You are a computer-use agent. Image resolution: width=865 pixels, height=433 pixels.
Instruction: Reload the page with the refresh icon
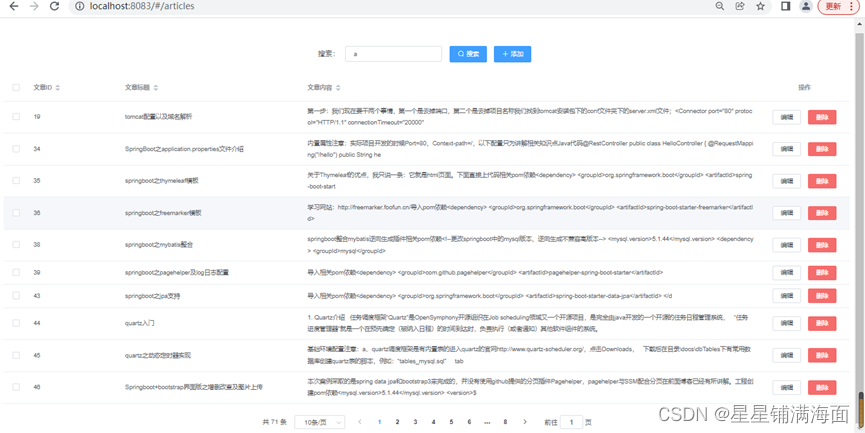[x=54, y=6]
